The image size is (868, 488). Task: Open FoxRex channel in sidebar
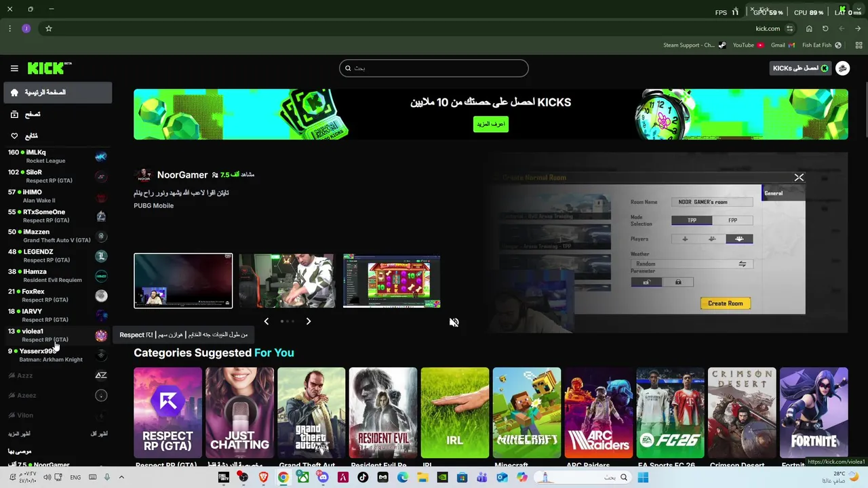click(58, 296)
